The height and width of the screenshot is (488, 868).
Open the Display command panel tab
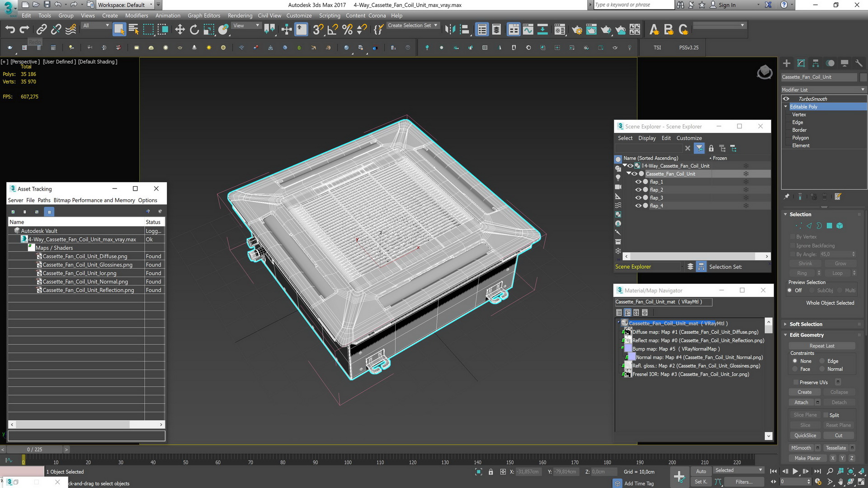pyautogui.click(x=844, y=63)
